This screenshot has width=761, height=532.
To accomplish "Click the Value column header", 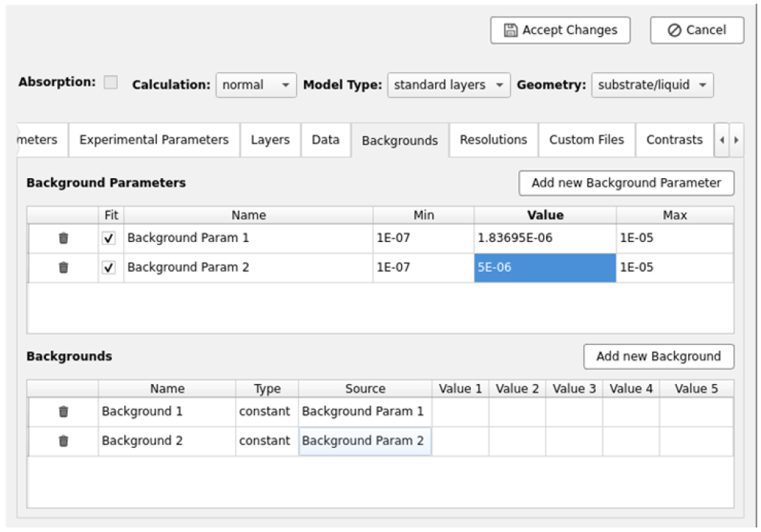I will [x=545, y=215].
